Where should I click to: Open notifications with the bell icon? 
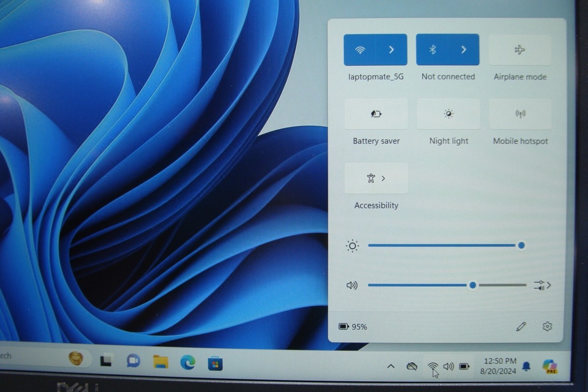[x=527, y=366]
